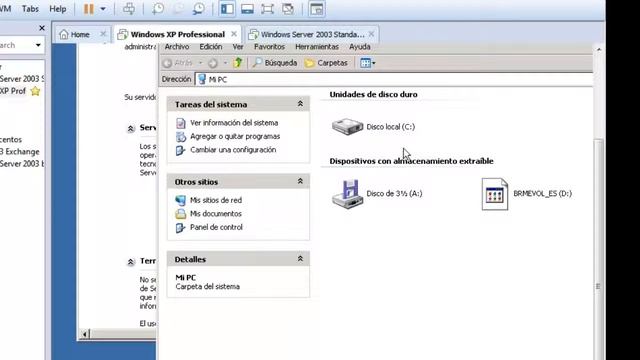640x360 pixels.
Task: Open the snapshot manager icon
Action: [199, 9]
